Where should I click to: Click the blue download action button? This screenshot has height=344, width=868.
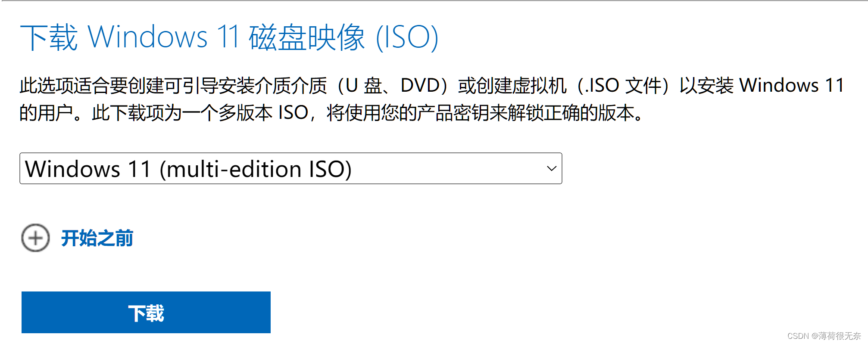(146, 312)
